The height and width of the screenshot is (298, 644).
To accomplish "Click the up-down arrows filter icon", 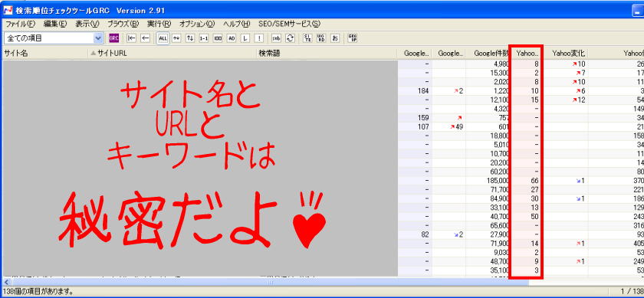I will coord(190,38).
